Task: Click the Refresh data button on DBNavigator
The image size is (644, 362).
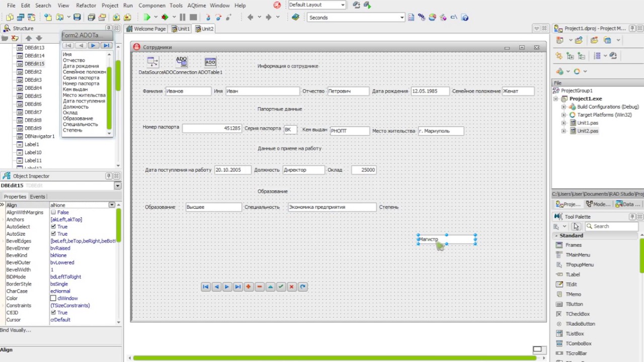Action: click(302, 287)
